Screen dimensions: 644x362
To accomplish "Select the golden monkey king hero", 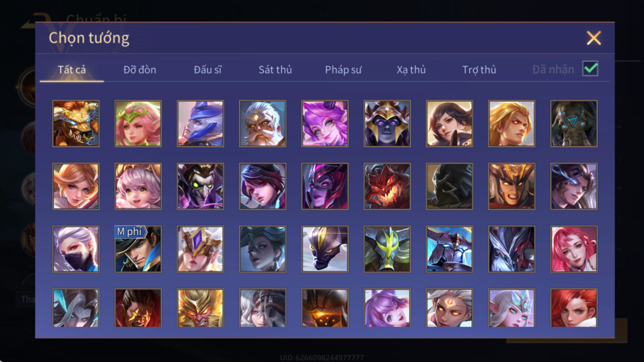I will pyautogui.click(x=200, y=308).
